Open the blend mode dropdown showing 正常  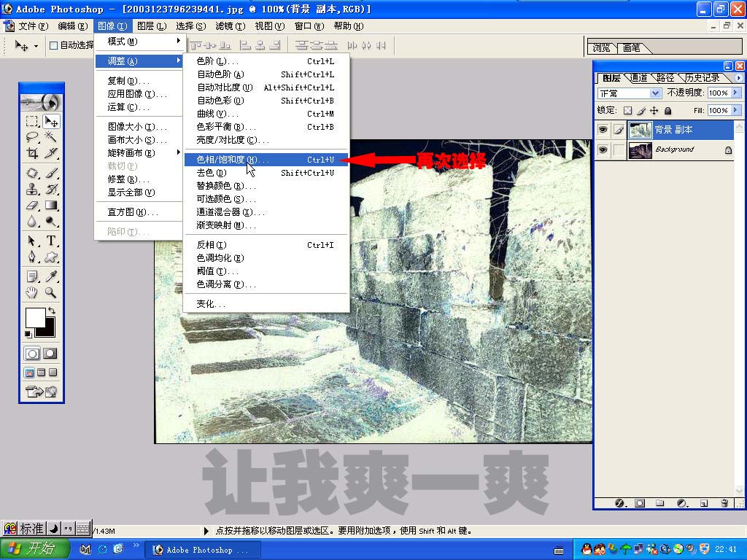[x=654, y=93]
